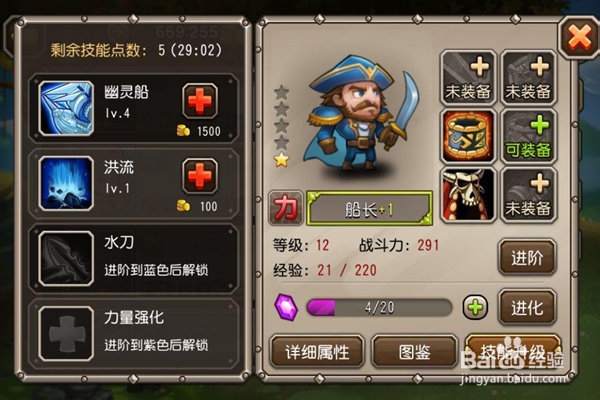The height and width of the screenshot is (400, 600).
Task: Click the 进化 evolve button
Action: (527, 308)
